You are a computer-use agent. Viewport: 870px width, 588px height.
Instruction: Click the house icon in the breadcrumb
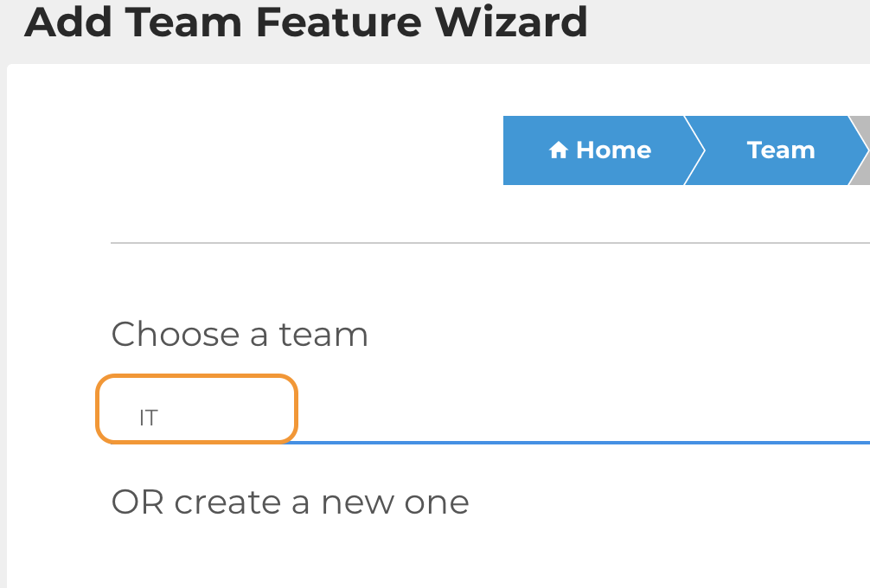pos(558,150)
